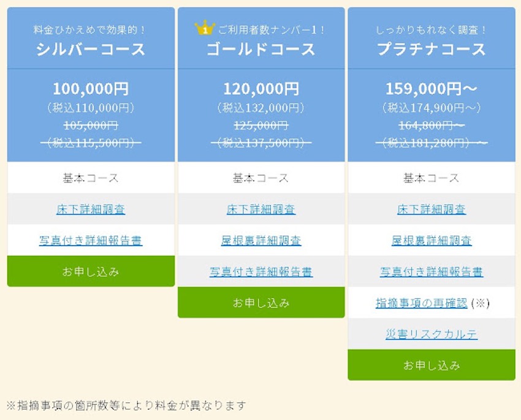
Task: Open the 災害リスクカルテ link
Action: click(431, 334)
